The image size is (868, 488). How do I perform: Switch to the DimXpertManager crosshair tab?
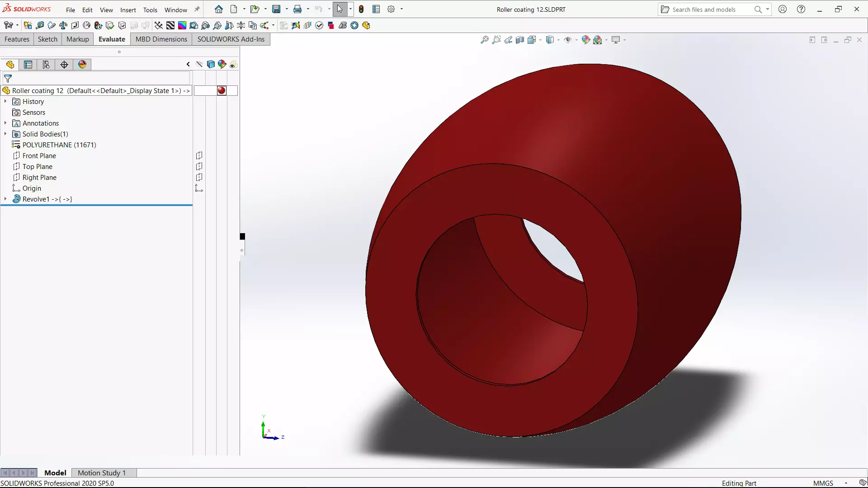pos(64,65)
